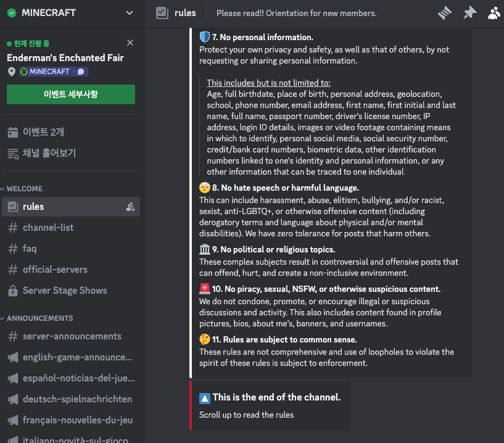Open the MINECRAFT stage channel link
Image resolution: width=504 pixels, height=443 pixels.
[x=54, y=72]
